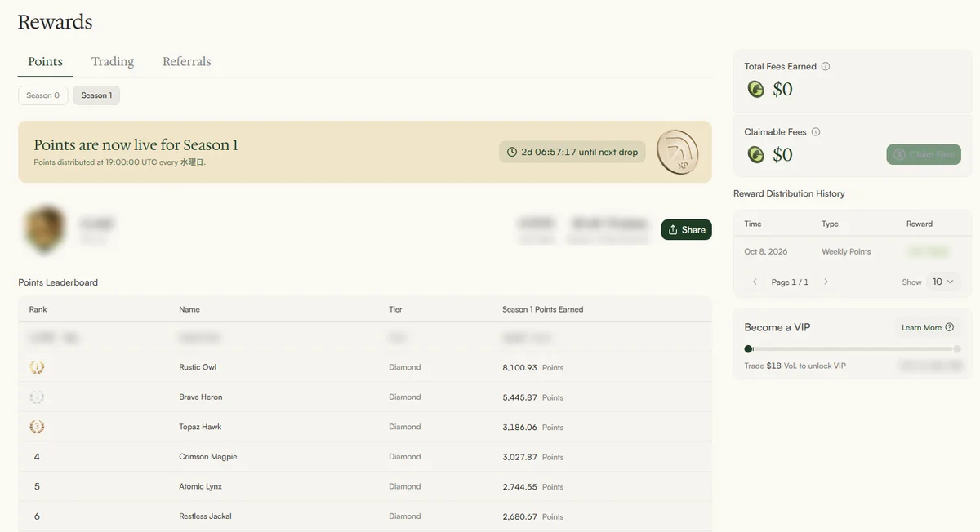Click the Rank column header

coord(38,309)
